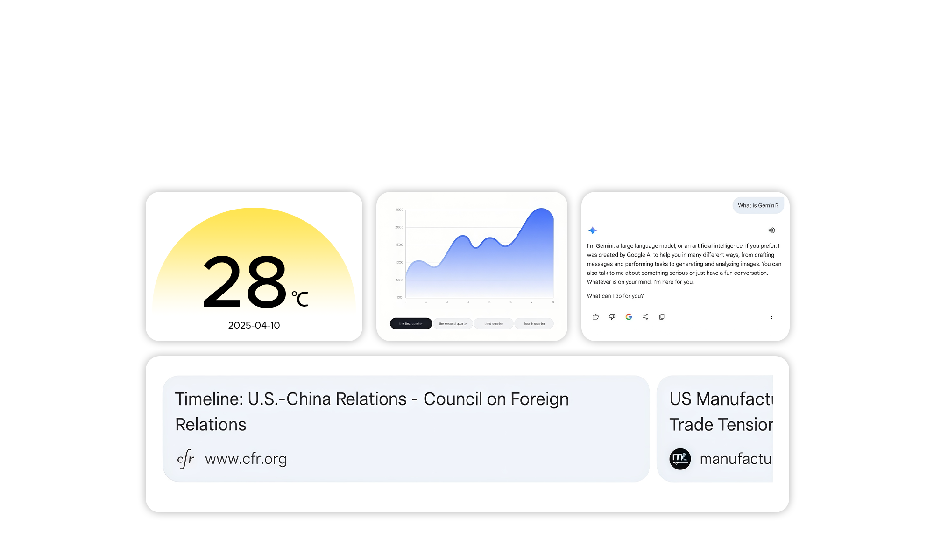Switch chart to 'fourth quarter'
The image size is (934, 560).
tap(534, 323)
